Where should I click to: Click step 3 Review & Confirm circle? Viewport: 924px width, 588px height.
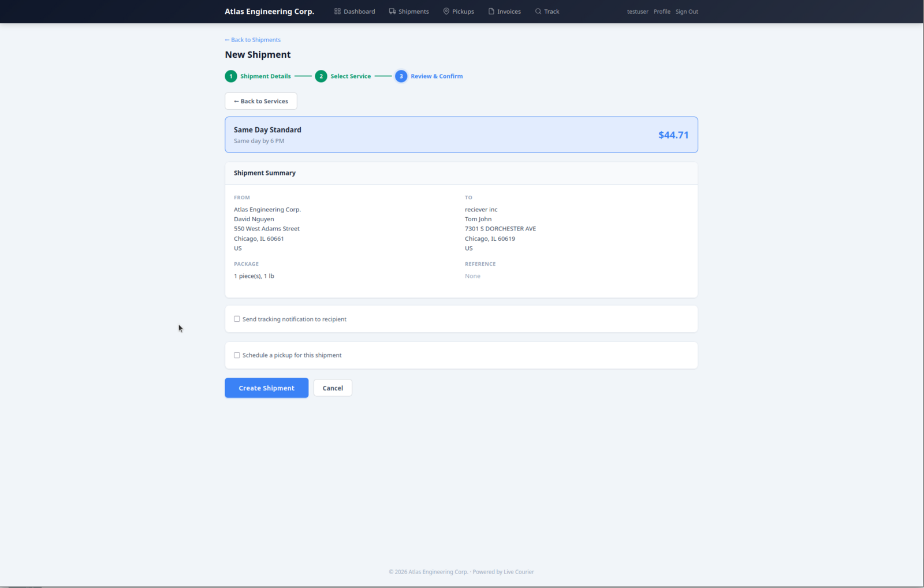(x=401, y=76)
